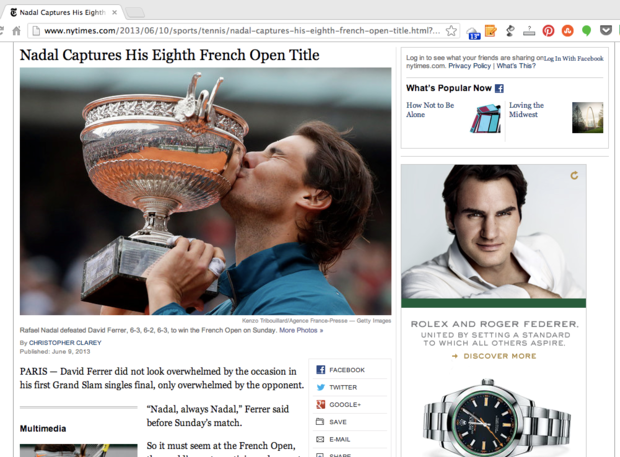Click the Loving the Midwest arch thumbnail

click(x=588, y=117)
